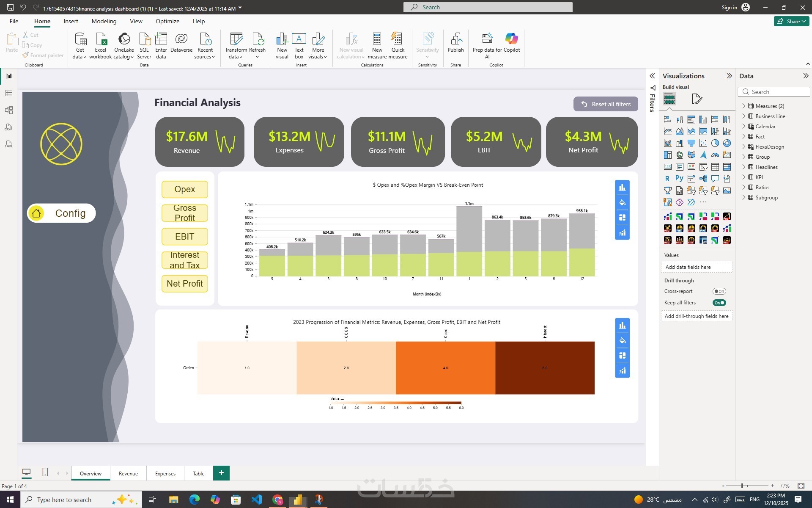This screenshot has width=812, height=508.
Task: Click the Reset all filters button
Action: (606, 104)
